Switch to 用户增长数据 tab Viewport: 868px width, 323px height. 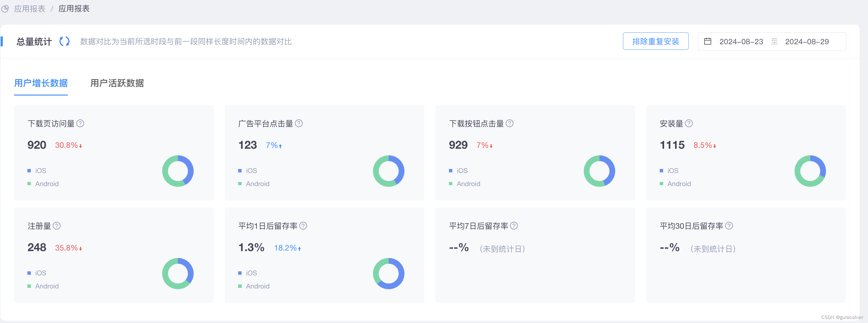point(41,83)
